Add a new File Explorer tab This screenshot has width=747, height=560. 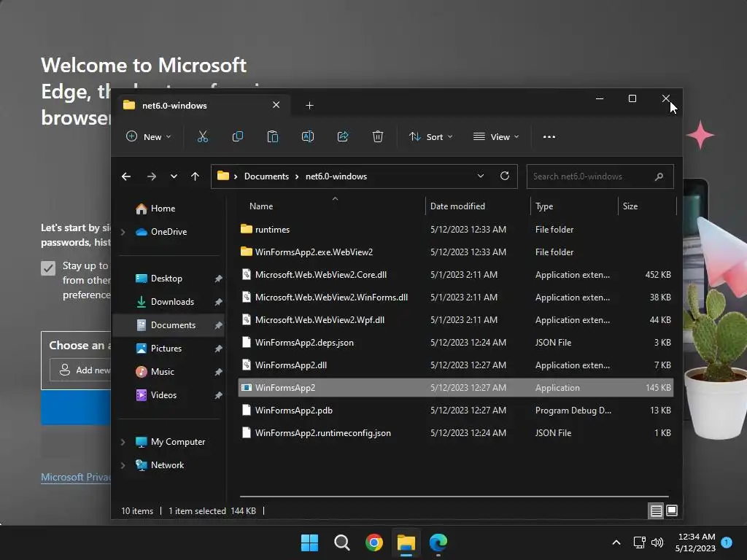309,105
